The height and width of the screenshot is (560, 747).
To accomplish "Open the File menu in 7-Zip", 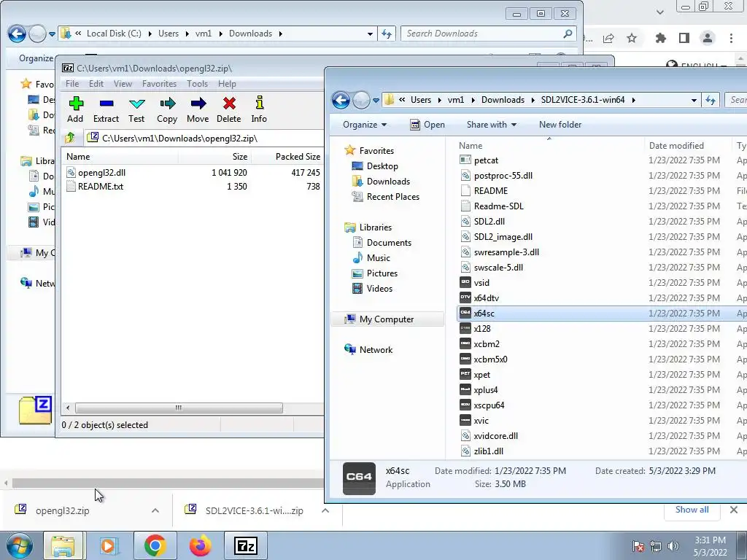I will pyautogui.click(x=72, y=84).
